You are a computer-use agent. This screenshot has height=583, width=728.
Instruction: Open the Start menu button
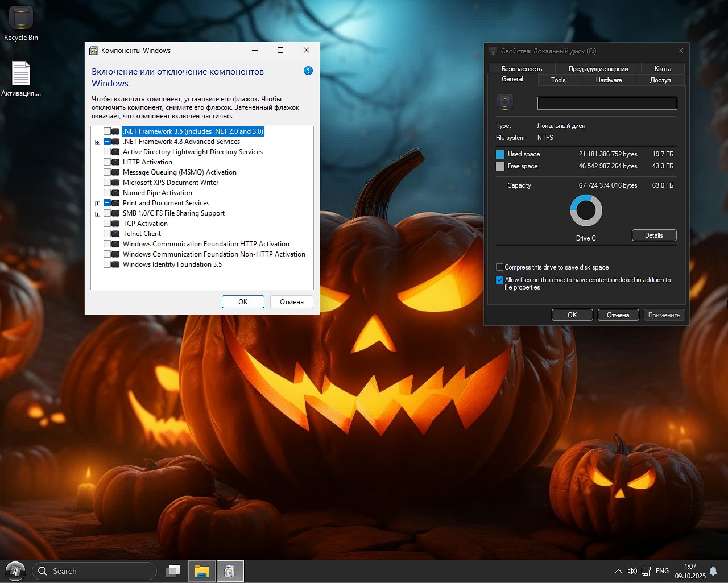click(x=15, y=571)
